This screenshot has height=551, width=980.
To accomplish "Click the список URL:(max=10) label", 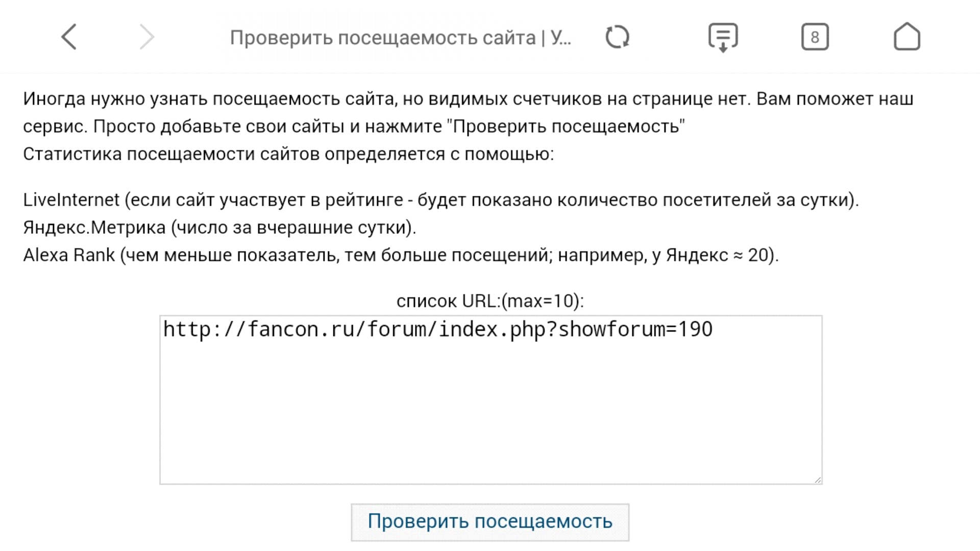I will (490, 301).
